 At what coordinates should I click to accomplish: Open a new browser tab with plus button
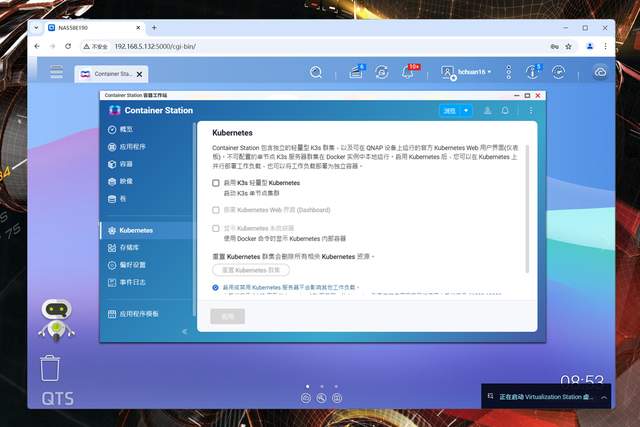point(154,28)
